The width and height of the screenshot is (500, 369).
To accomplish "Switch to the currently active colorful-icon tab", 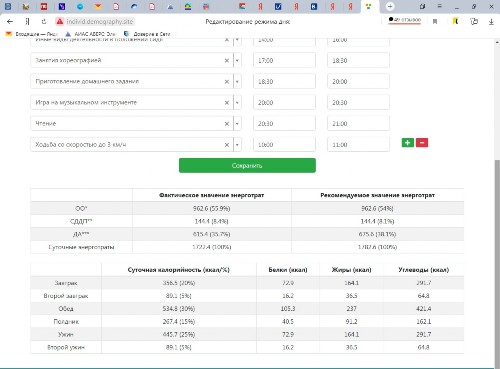I will 368,6.
